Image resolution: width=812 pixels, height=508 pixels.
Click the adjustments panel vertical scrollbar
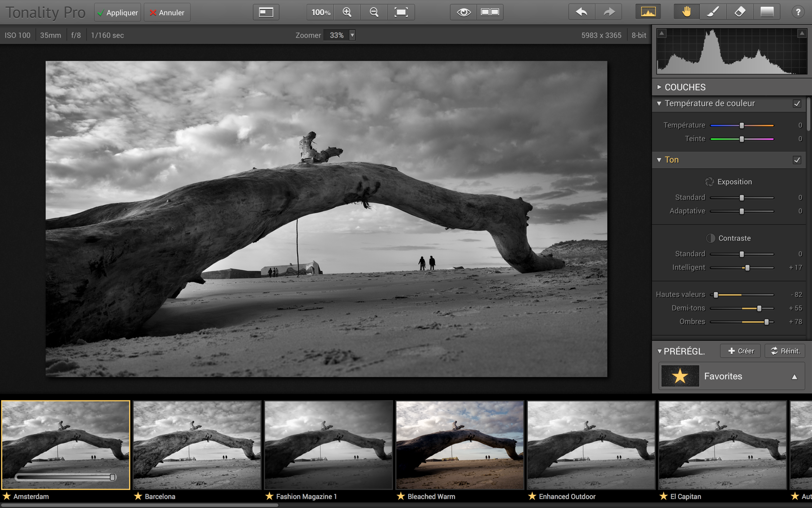[808, 114]
